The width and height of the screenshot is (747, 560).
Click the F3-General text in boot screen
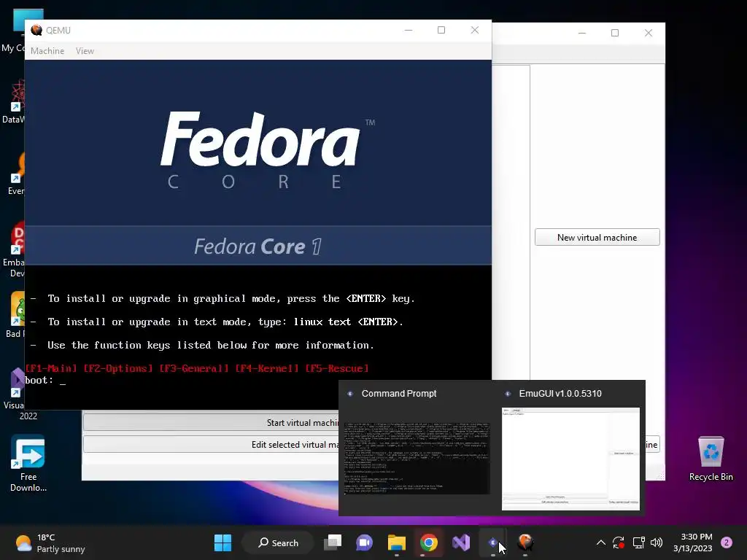pyautogui.click(x=194, y=368)
